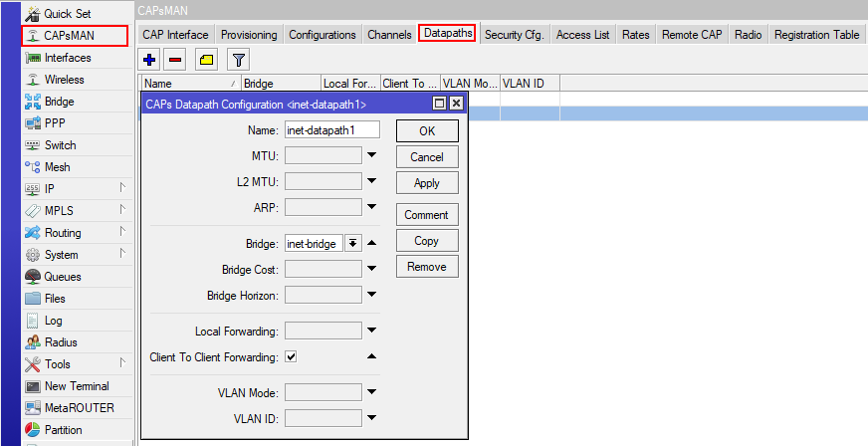Open the Filter funnel icon
868x446 pixels.
[238, 60]
